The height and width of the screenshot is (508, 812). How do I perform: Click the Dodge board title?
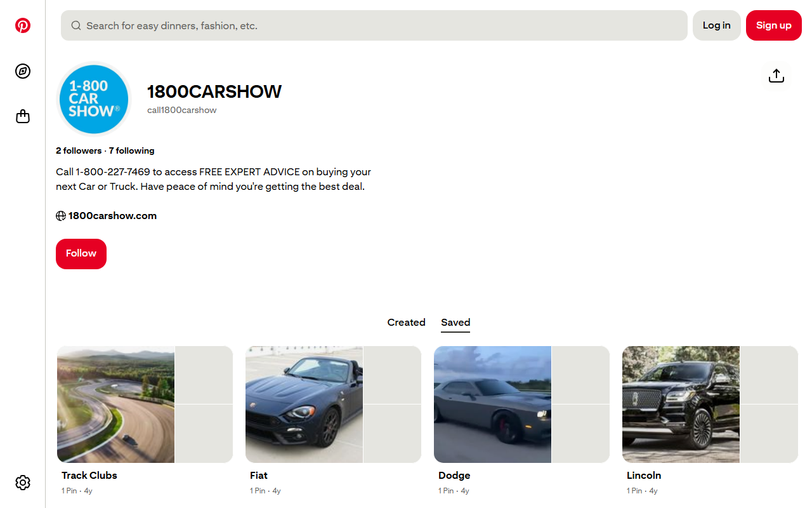coord(454,476)
